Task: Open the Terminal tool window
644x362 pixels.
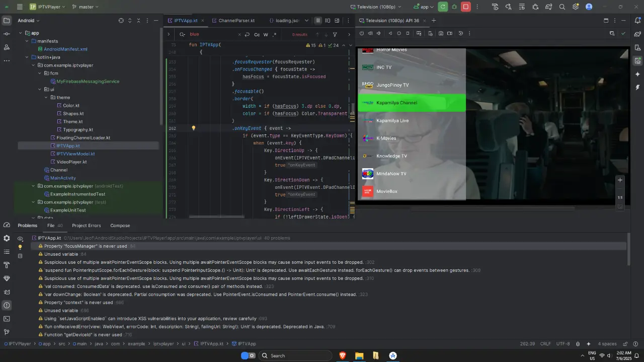Action: coord(7,319)
